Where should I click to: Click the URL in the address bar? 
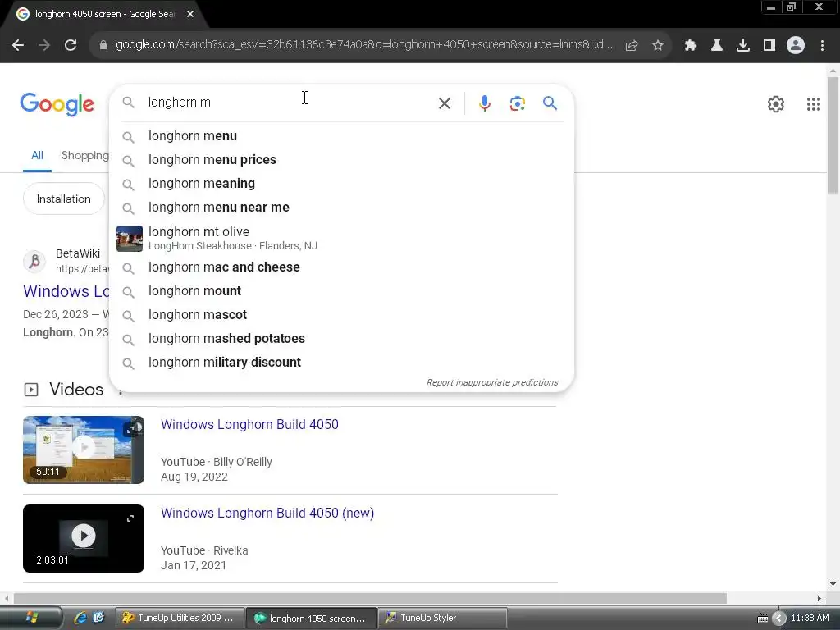click(x=363, y=45)
